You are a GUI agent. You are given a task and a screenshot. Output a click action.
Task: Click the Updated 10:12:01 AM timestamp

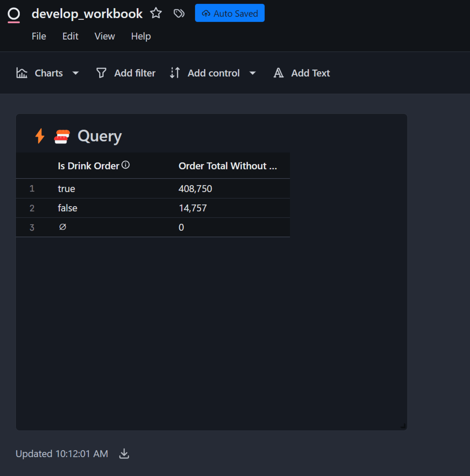(x=62, y=454)
